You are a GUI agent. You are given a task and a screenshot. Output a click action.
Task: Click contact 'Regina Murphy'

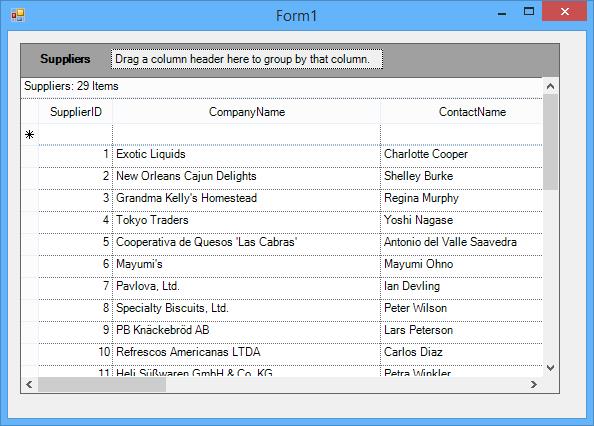(462, 200)
